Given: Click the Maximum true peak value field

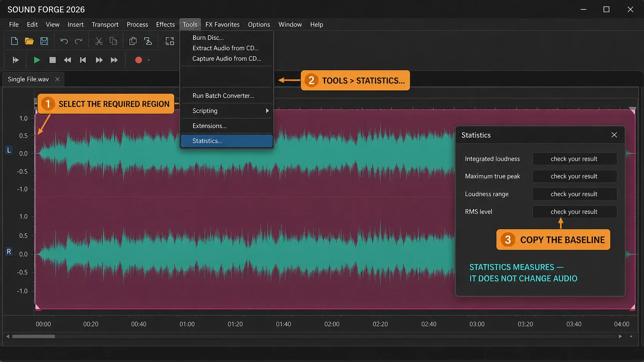Looking at the screenshot, I should (x=574, y=176).
